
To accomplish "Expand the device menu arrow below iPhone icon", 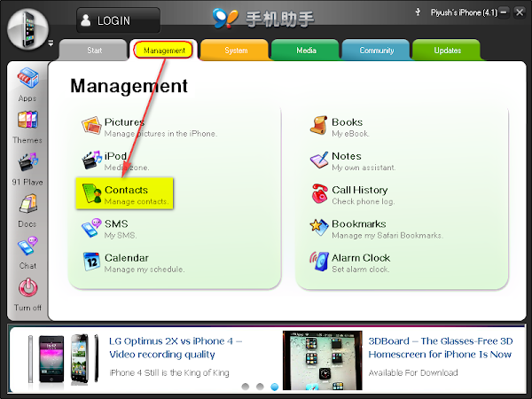I will tap(51, 43).
